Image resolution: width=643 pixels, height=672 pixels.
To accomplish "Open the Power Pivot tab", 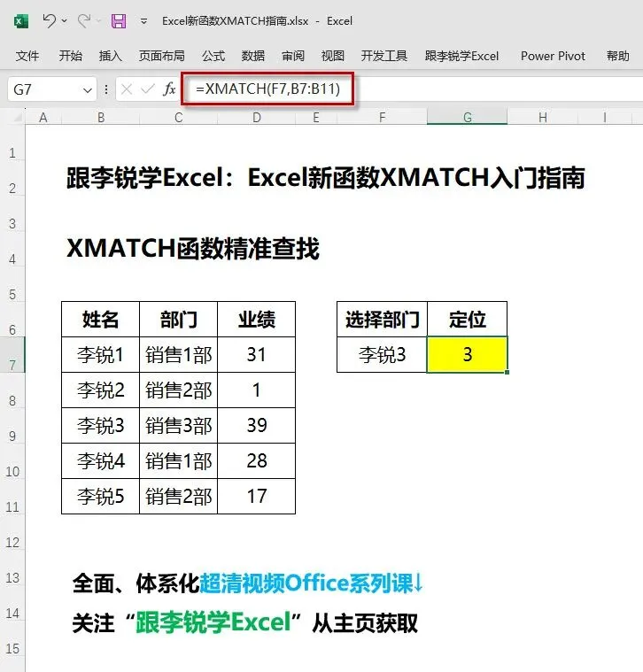I will [553, 56].
